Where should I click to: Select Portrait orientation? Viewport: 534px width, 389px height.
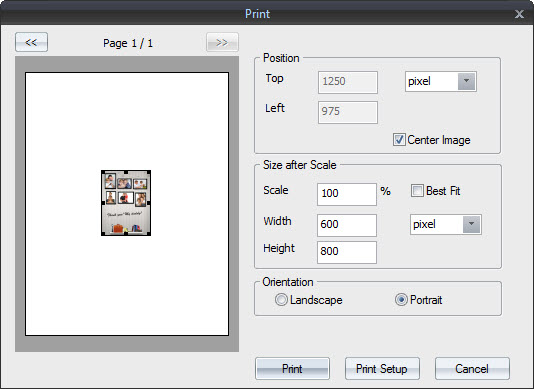pos(401,300)
